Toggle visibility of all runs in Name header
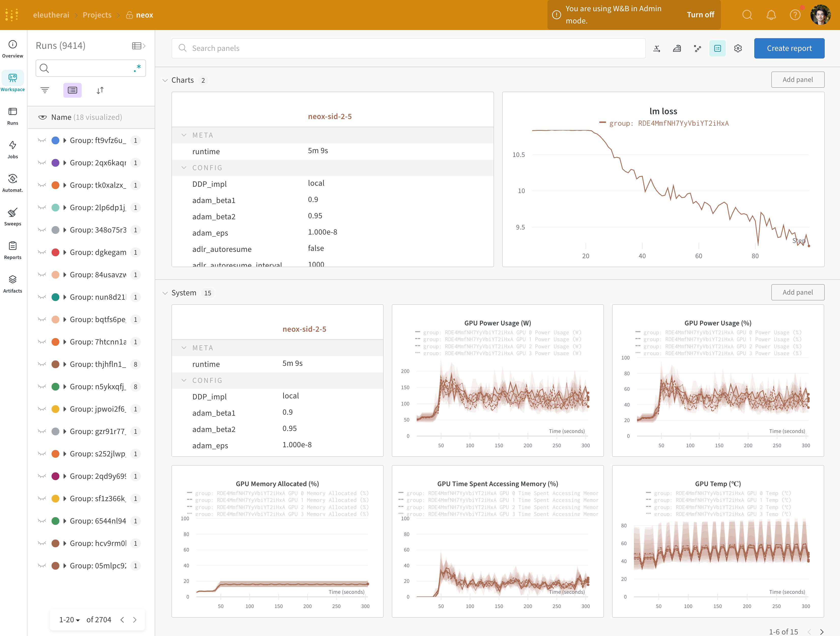The height and width of the screenshot is (636, 840). click(x=42, y=117)
